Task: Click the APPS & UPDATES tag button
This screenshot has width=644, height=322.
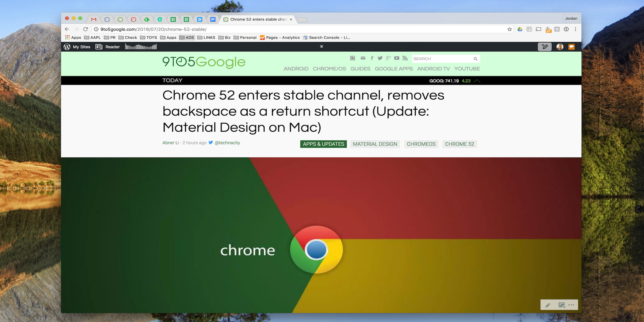Action: pyautogui.click(x=323, y=144)
